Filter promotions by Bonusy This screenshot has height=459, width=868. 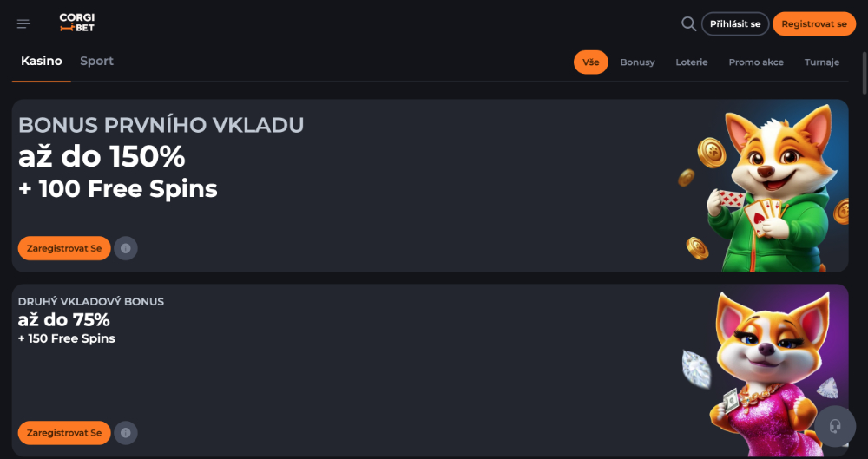pyautogui.click(x=637, y=62)
